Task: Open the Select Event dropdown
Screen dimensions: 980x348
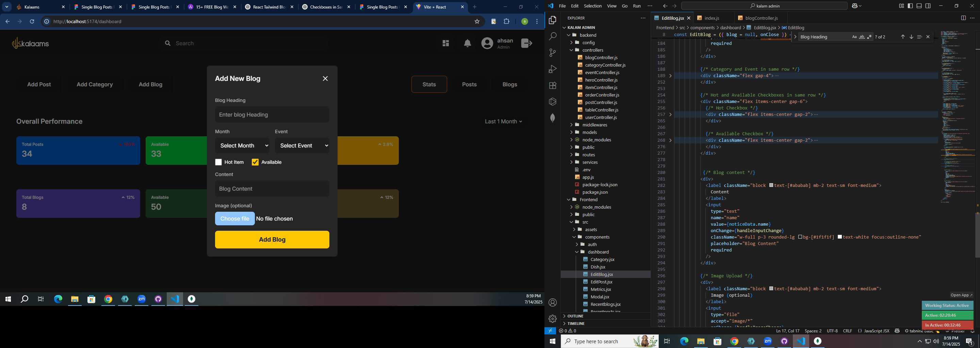Action: 302,145
